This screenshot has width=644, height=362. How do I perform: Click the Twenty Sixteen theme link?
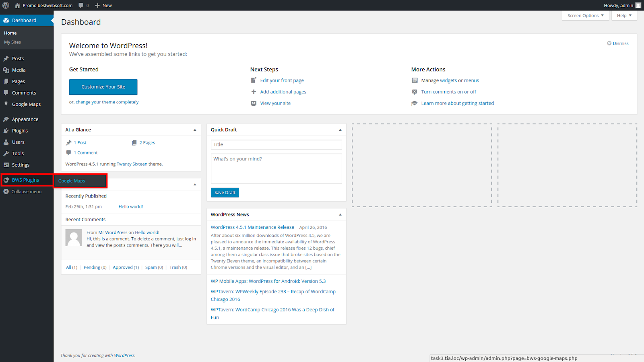[x=132, y=164]
